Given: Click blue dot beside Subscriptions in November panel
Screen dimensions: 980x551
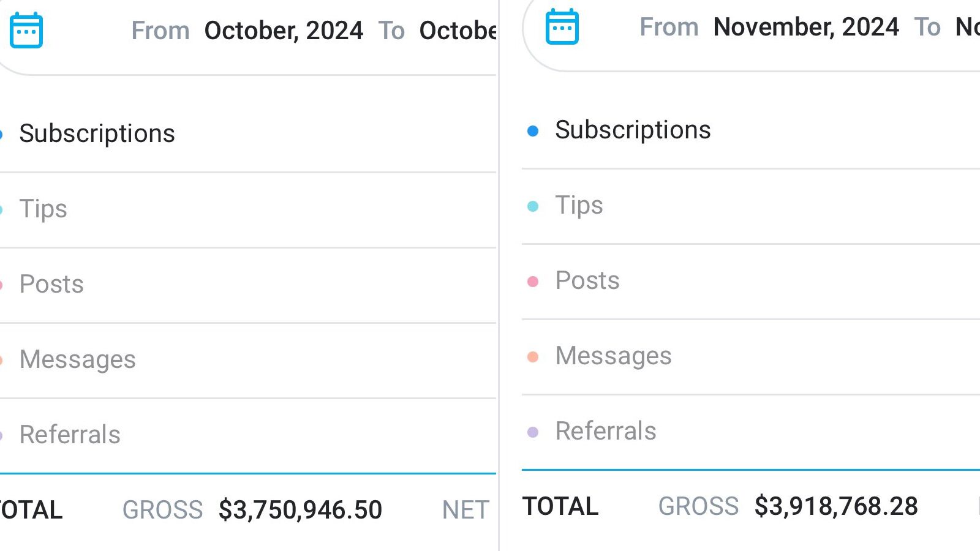Looking at the screenshot, I should click(x=533, y=131).
